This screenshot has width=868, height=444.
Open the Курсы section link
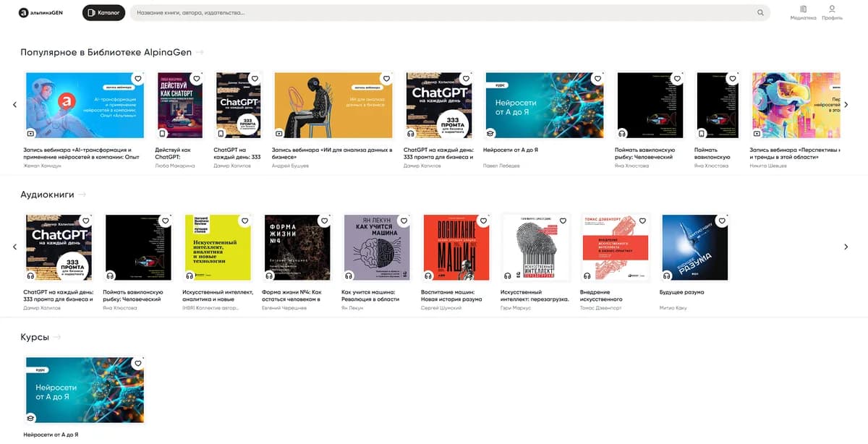click(41, 337)
